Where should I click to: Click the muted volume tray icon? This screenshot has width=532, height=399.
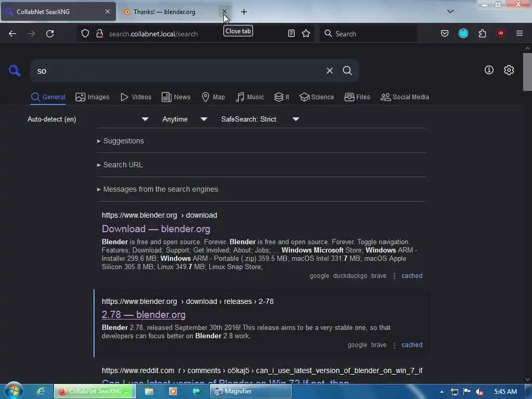pyautogui.click(x=480, y=392)
